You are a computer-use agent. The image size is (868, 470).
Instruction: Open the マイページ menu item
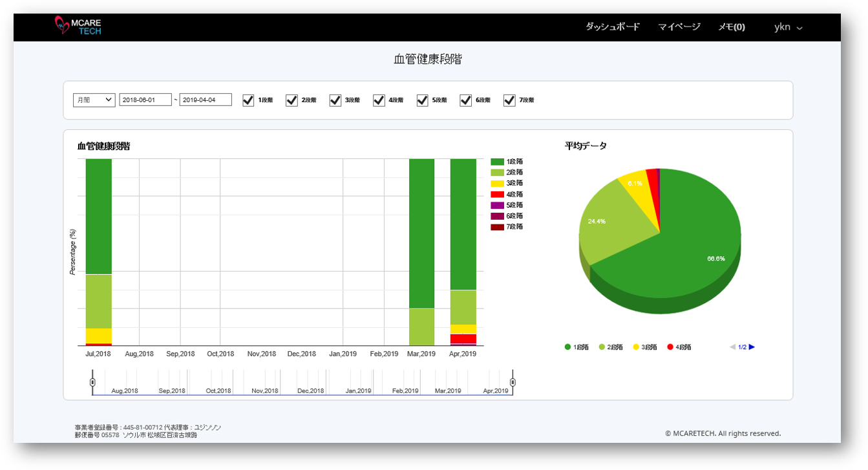[679, 27]
